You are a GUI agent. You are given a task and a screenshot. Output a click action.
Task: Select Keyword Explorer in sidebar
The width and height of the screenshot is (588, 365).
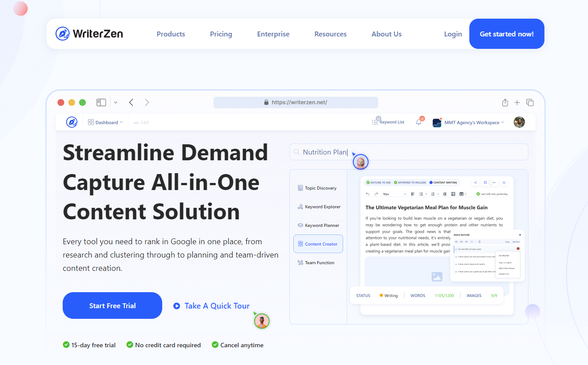click(x=319, y=207)
